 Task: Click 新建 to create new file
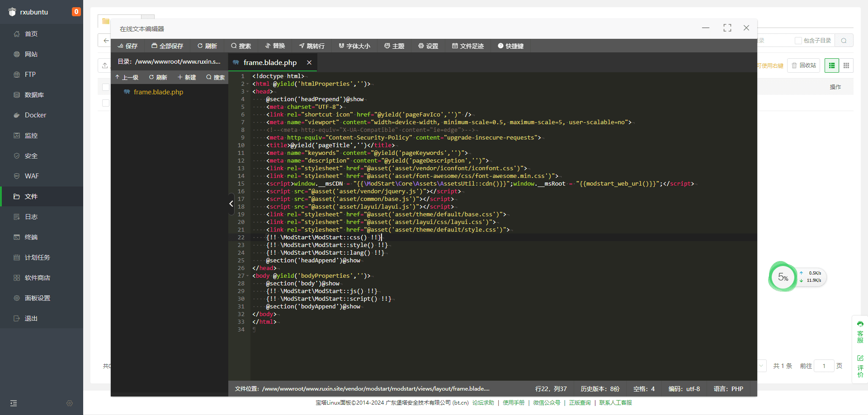[187, 77]
